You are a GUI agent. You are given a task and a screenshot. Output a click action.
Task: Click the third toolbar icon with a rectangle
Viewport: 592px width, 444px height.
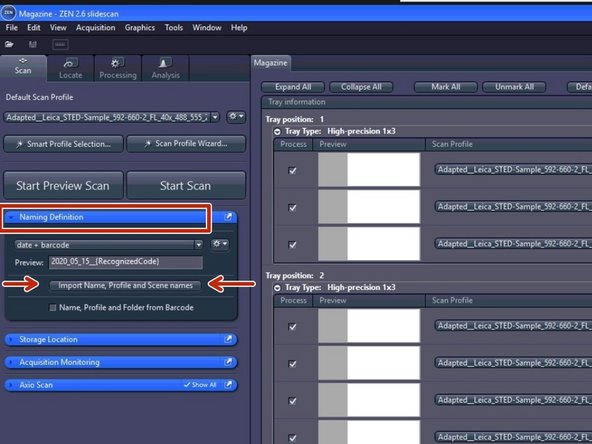60,44
